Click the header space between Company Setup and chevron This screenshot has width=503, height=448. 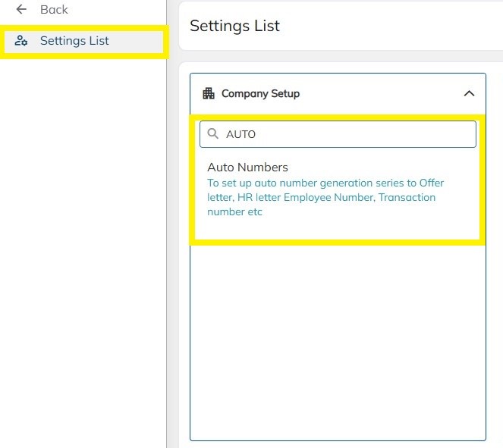click(x=379, y=93)
